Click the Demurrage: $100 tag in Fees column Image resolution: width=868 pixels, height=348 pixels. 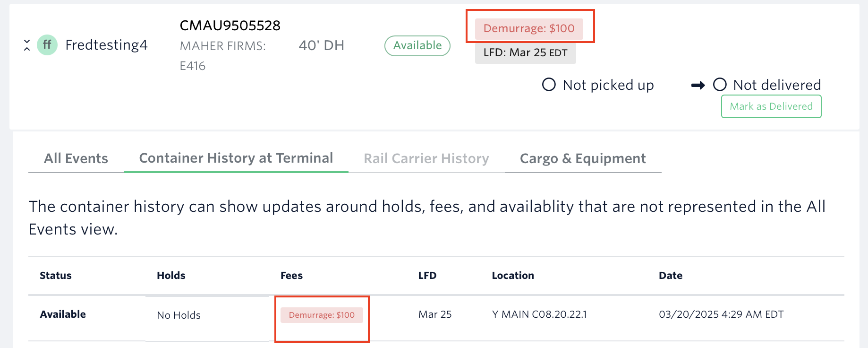click(322, 315)
